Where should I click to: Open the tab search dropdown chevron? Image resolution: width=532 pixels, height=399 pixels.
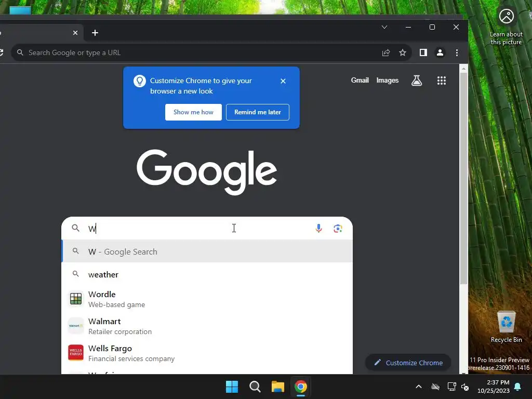[x=384, y=27]
